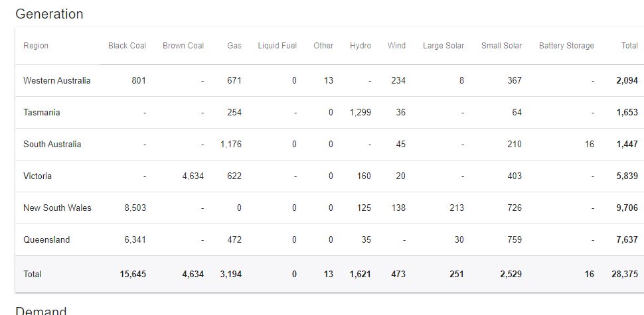
Task: Select the grand total value 28,375
Action: pyautogui.click(x=625, y=274)
